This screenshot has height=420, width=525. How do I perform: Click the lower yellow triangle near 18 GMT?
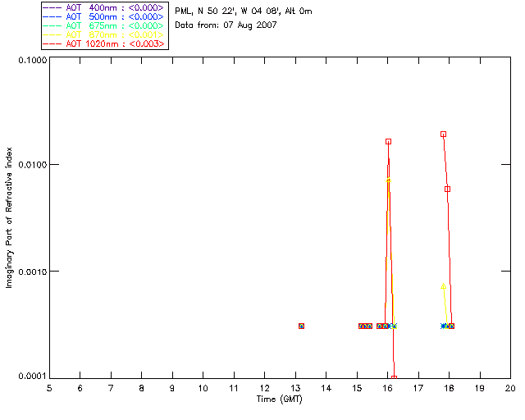pos(443,286)
